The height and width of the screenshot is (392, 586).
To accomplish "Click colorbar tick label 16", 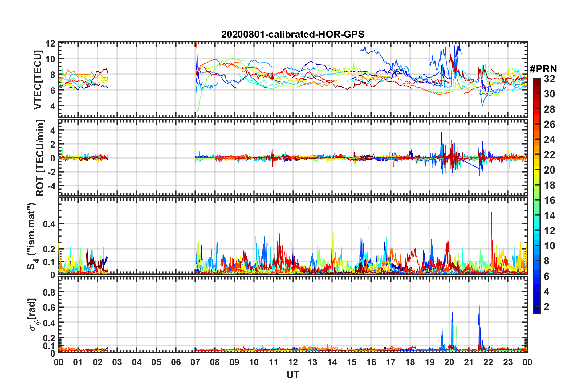I will coord(549,200).
